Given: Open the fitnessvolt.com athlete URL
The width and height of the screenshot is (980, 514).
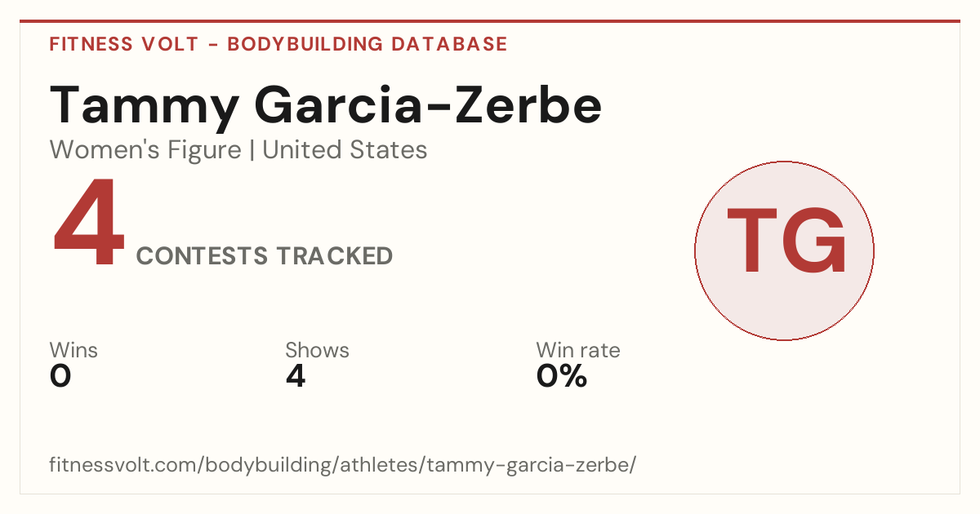Looking at the screenshot, I should coord(343,466).
